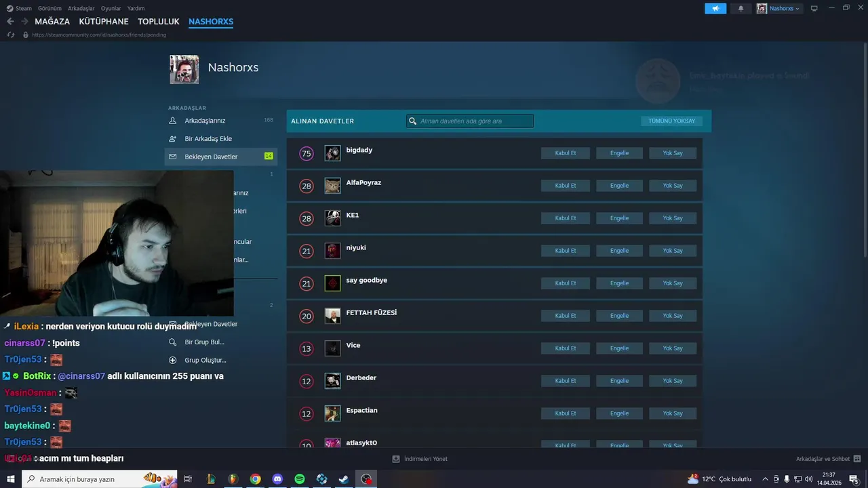Screen dimensions: 868x488
Task: Open the Görünüm menu
Action: click(x=50, y=8)
